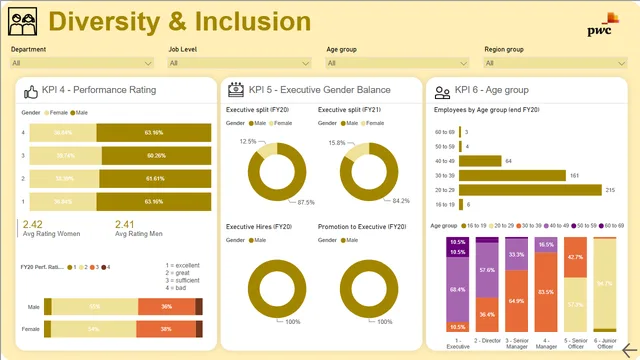Select rating 1 in FY20 Perf legend
Image resolution: width=640 pixels, height=360 pixels.
click(72, 267)
